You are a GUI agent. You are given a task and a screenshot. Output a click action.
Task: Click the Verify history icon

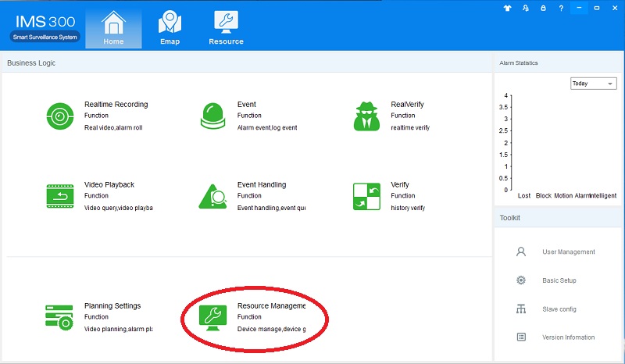[366, 196]
